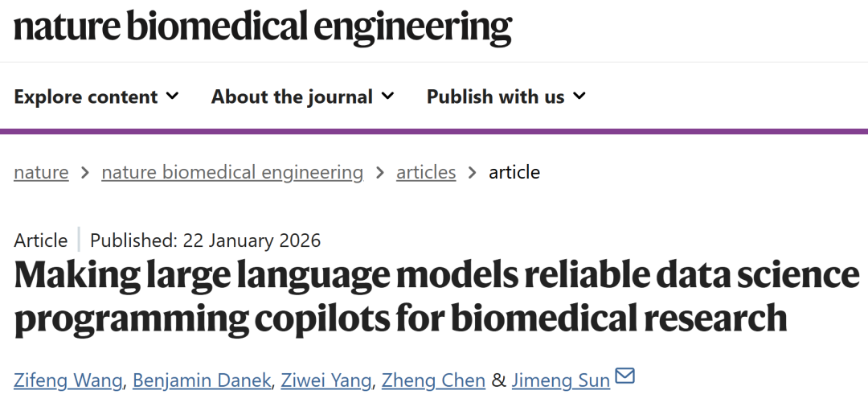Image resolution: width=868 pixels, height=411 pixels.
Task: Open corresponding author Jimeng Sun
Action: (x=561, y=380)
